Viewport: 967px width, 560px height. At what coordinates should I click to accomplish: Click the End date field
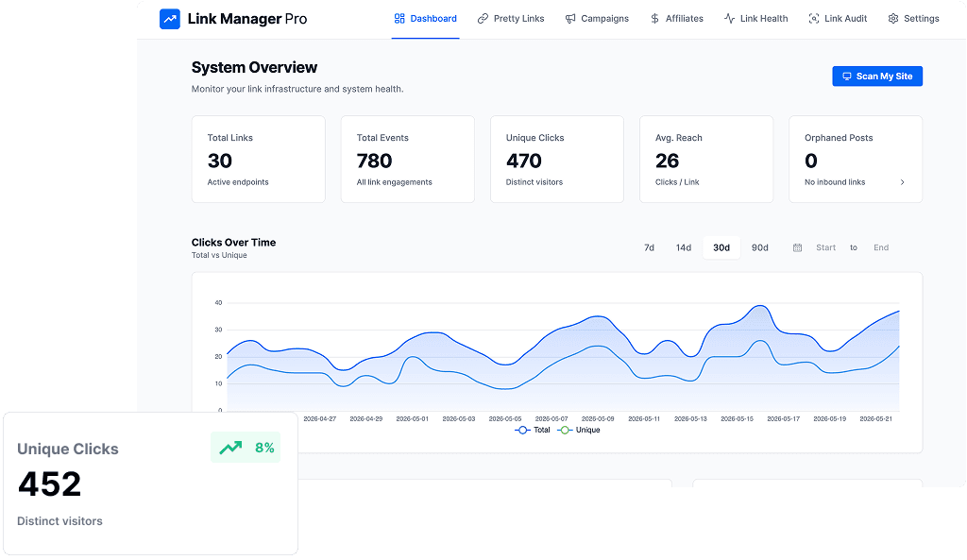click(881, 248)
